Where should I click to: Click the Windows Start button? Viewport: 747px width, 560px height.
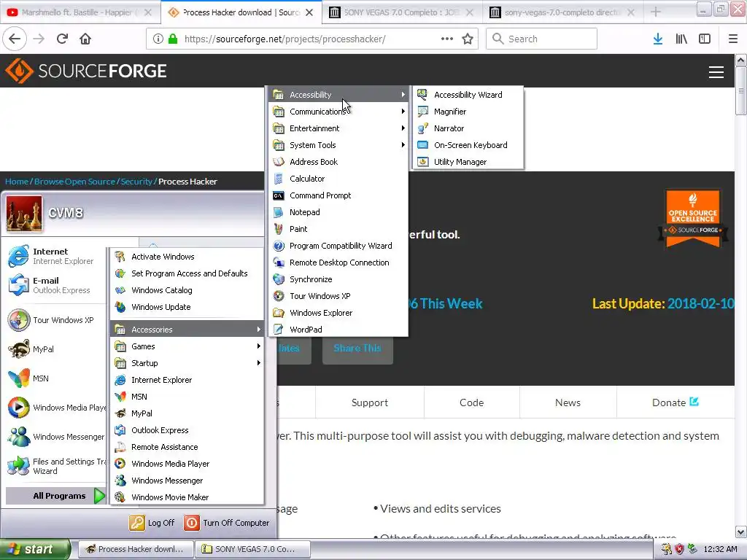pos(34,549)
